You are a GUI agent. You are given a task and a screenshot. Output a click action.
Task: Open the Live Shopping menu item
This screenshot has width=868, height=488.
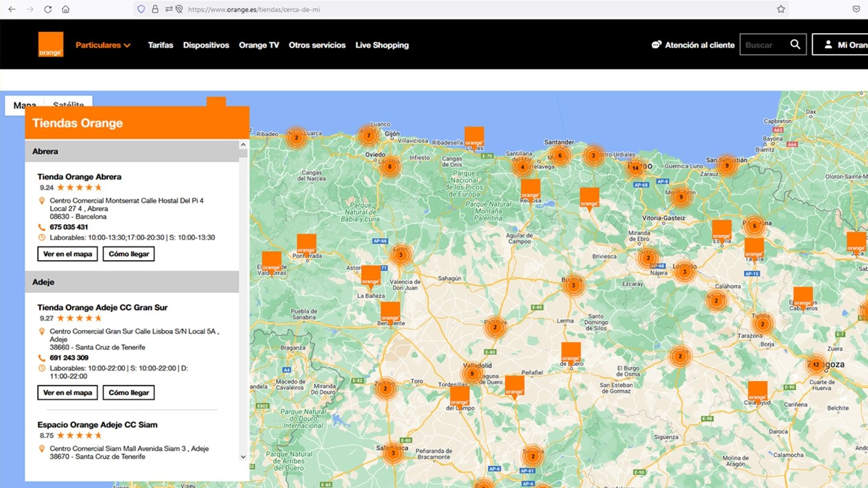pos(382,45)
